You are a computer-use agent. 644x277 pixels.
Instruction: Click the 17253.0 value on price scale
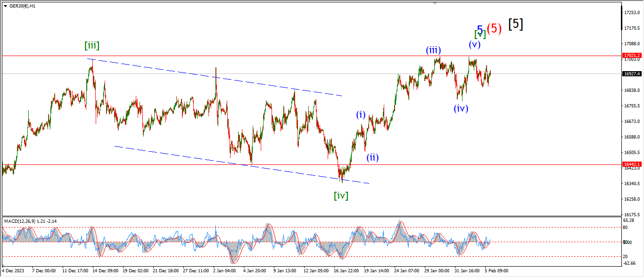click(631, 12)
